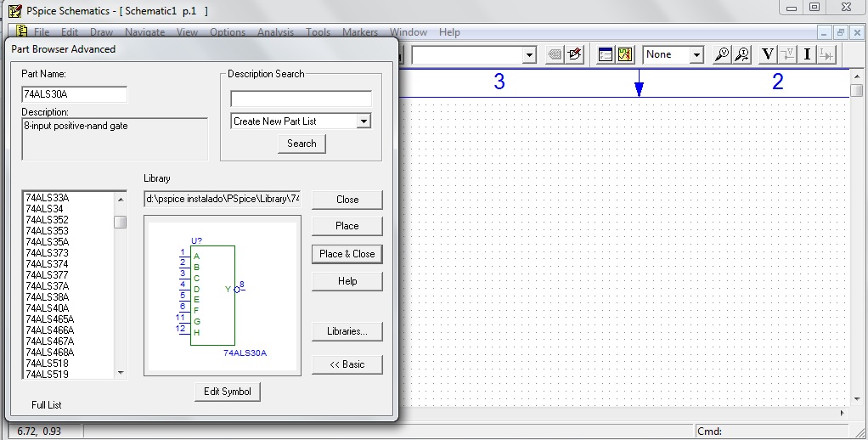This screenshot has width=868, height=440.
Task: Select 74ALS466A in the part list
Action: (50, 330)
